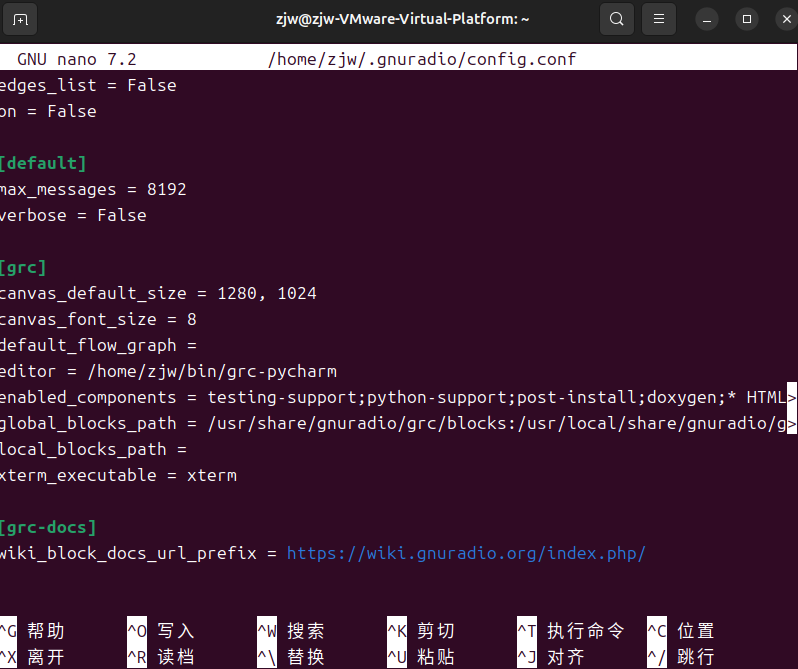This screenshot has height=669, width=798.
Task: Click the wiki_block_docs_url_prefix key
Action: click(128, 554)
